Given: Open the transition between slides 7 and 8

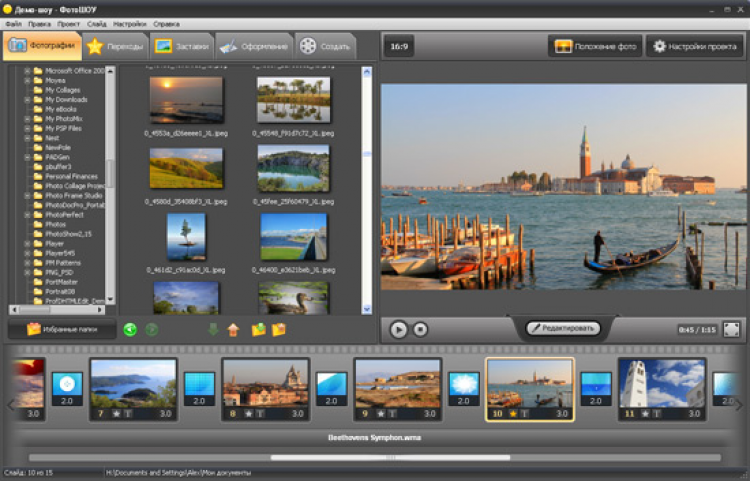Looking at the screenshot, I should point(199,389).
